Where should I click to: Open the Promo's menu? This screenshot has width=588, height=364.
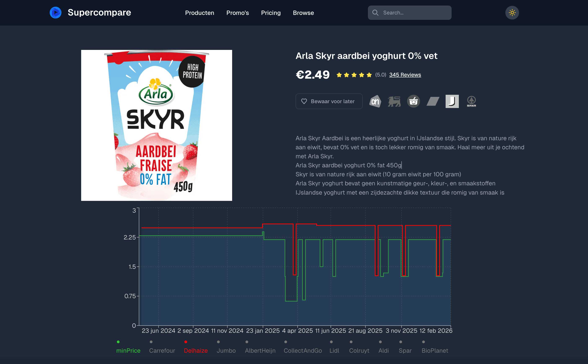pos(238,13)
